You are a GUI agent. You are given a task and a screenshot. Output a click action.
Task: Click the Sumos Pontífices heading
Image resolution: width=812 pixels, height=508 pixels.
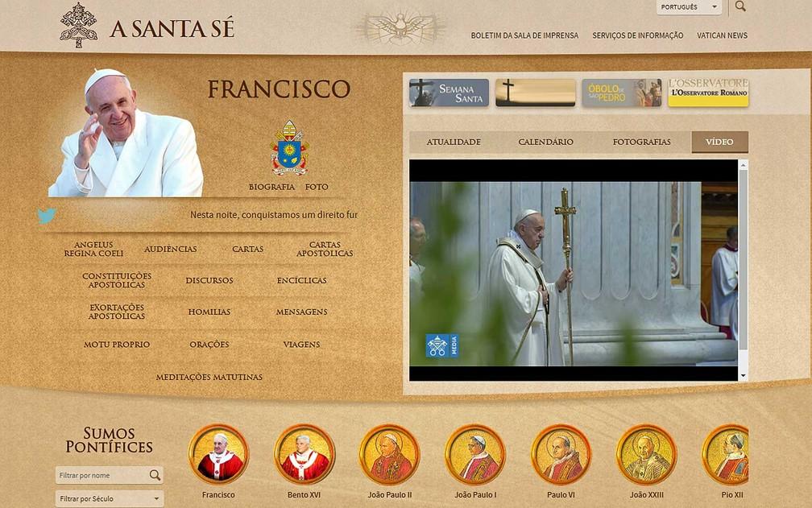110,440
